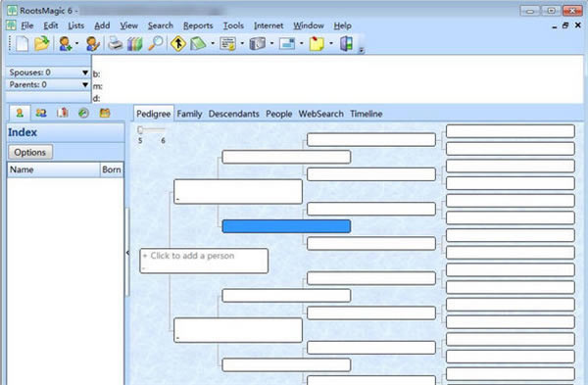Minimize the inner document window
Screen dimensions: 588x385
tap(555, 26)
